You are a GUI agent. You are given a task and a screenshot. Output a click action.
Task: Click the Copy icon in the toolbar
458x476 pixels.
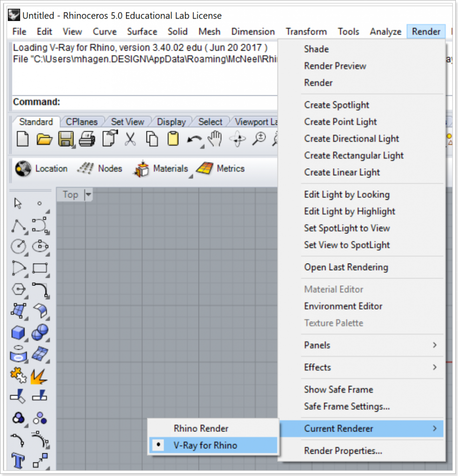tap(152, 139)
